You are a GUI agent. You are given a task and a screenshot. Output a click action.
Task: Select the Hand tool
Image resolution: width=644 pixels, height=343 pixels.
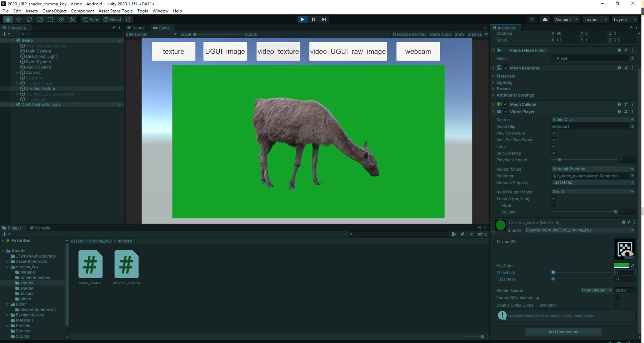[x=8, y=19]
